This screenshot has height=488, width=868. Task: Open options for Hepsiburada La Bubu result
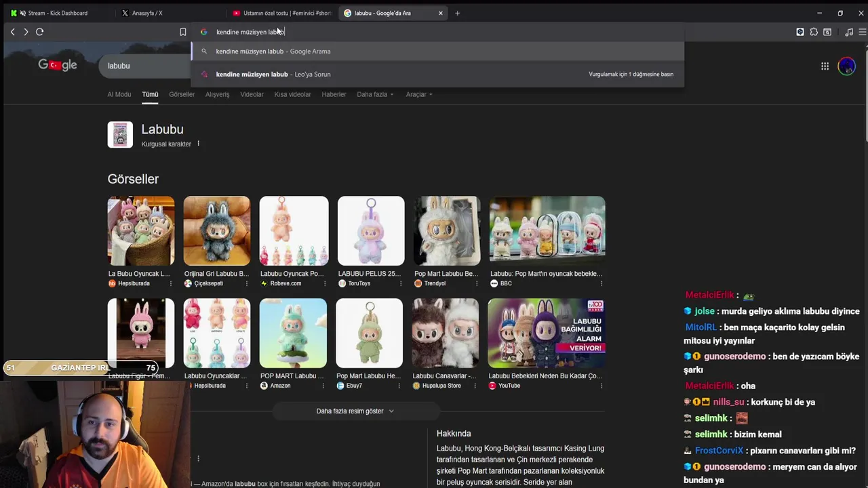coord(171,283)
